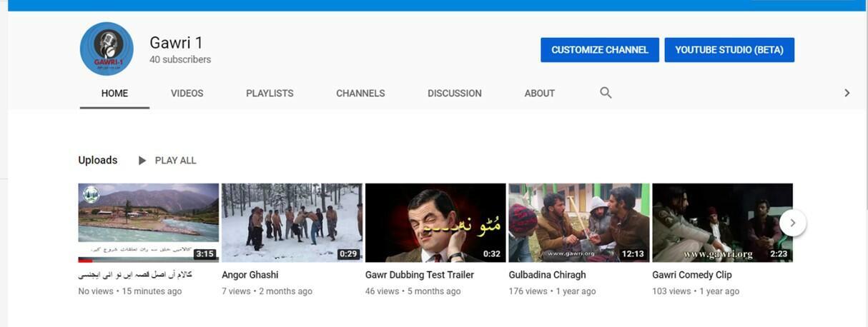Open Angor Ghashi video title
This screenshot has width=868, height=327.
coord(250,275)
